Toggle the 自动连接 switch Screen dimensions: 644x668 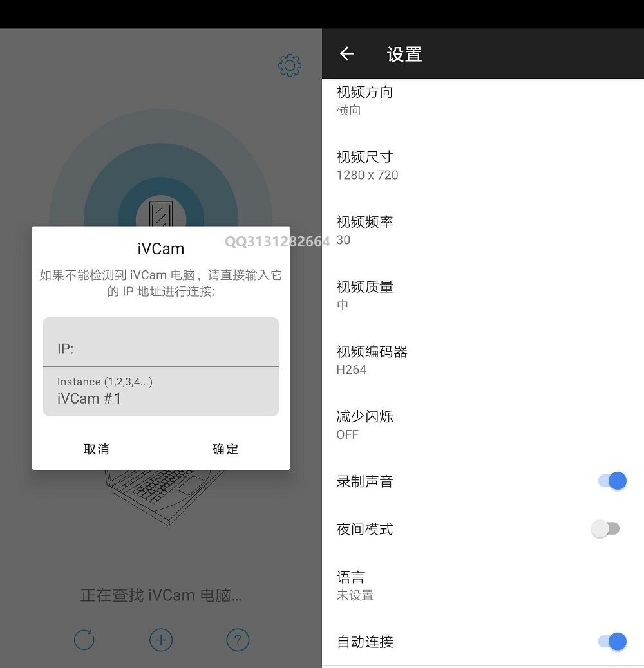coord(612,642)
